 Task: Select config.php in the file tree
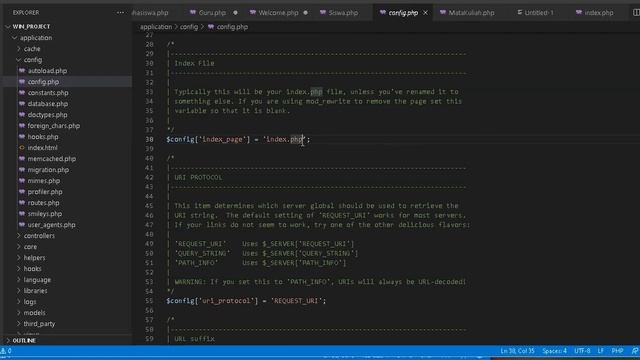[x=43, y=82]
